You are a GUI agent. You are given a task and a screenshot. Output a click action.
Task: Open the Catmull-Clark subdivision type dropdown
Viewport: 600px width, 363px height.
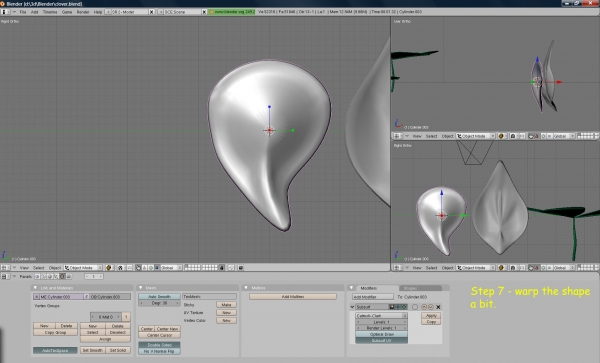pos(382,316)
